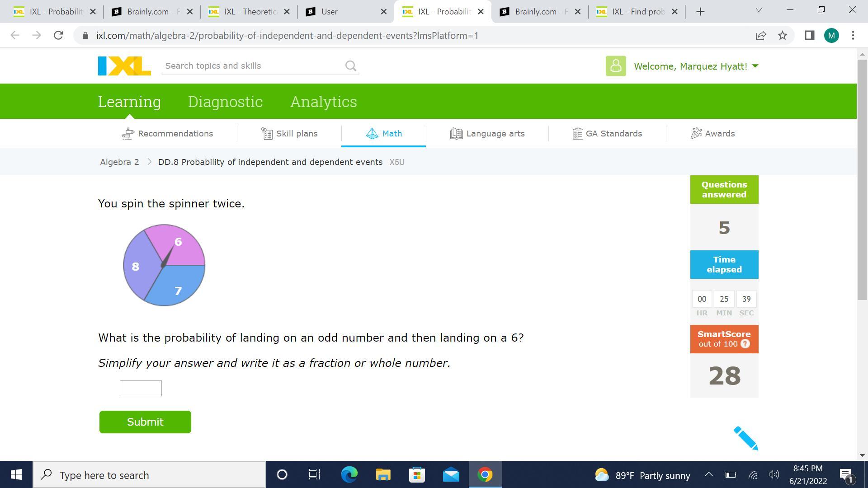Click the answer input box
The height and width of the screenshot is (488, 868).
coord(141,388)
